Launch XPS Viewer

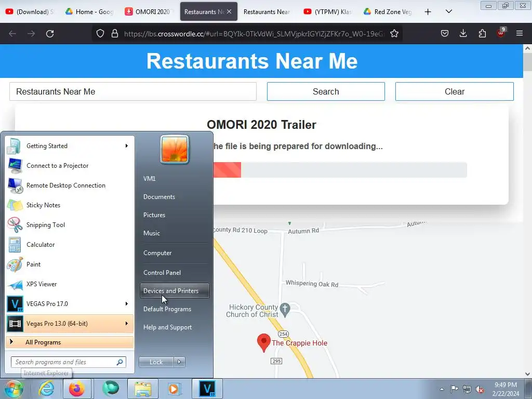[70, 284]
